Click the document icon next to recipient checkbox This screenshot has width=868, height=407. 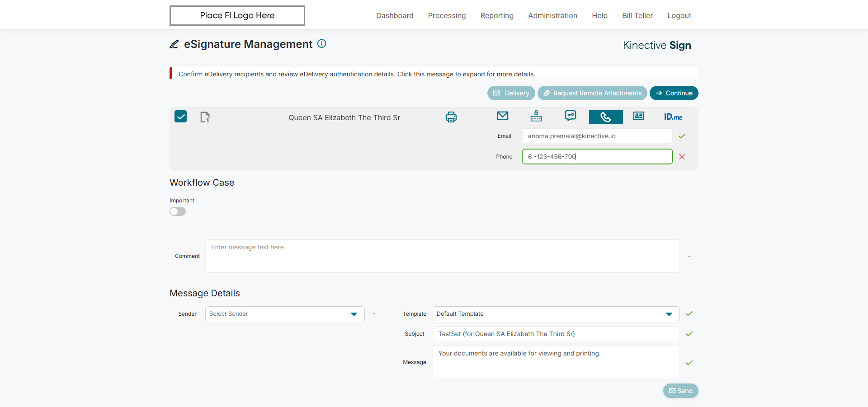pos(205,117)
